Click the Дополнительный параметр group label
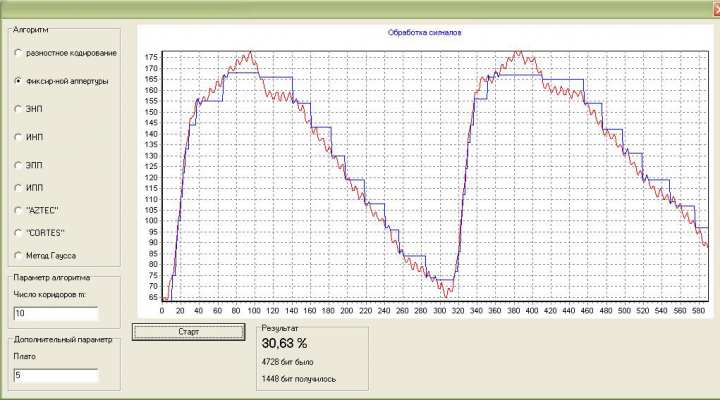The width and height of the screenshot is (720, 400). [x=63, y=340]
